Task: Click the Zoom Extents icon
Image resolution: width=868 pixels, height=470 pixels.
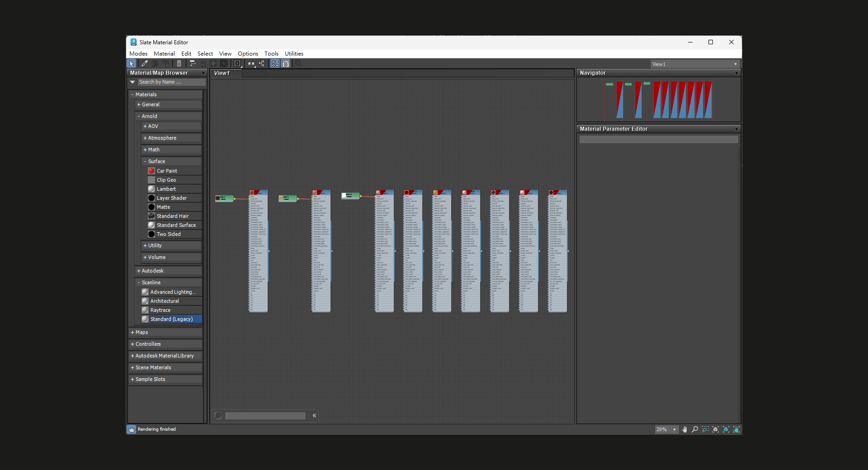Action: coord(716,429)
